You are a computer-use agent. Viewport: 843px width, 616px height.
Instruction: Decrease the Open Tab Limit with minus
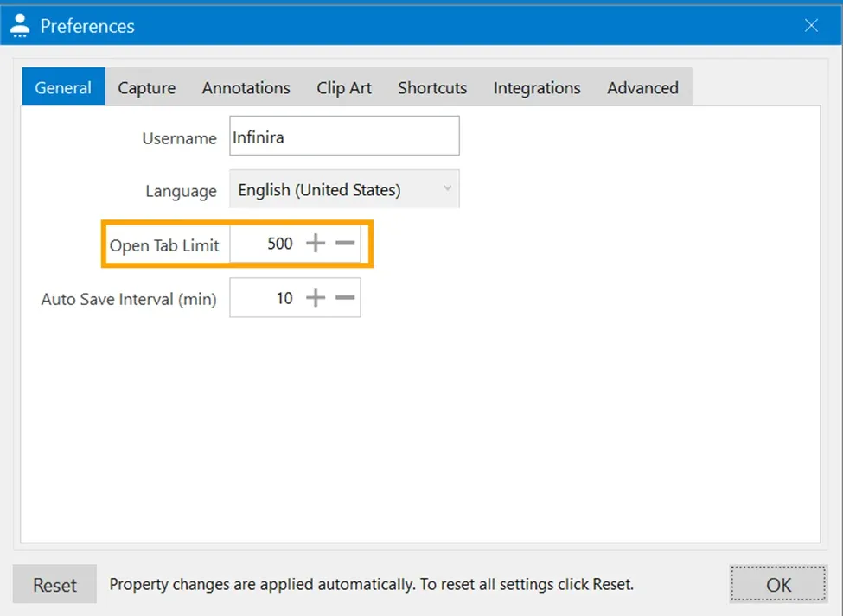[345, 244]
